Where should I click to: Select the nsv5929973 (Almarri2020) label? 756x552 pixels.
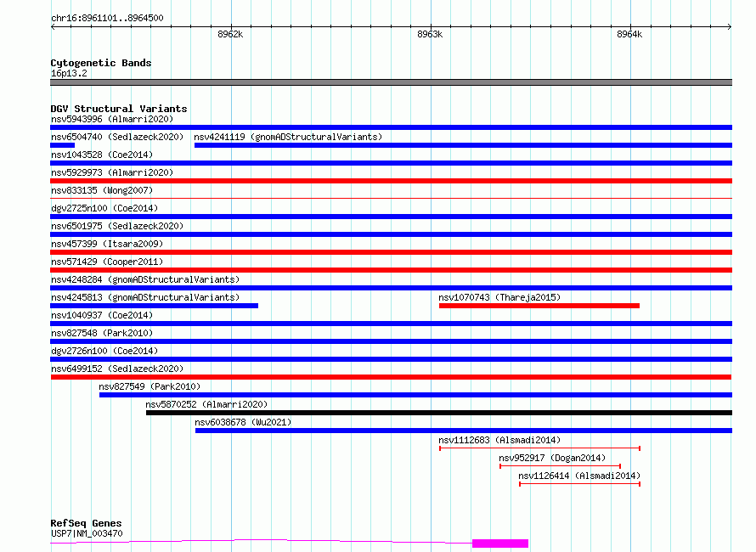(x=112, y=172)
